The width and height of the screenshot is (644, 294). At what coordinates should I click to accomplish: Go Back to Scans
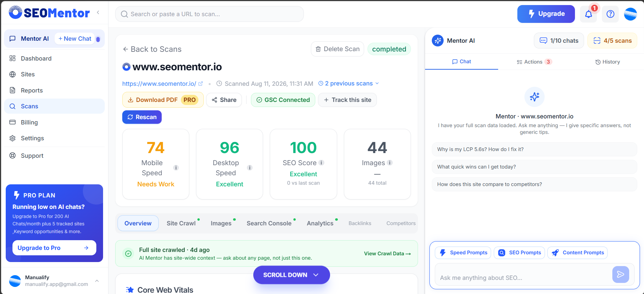point(152,49)
